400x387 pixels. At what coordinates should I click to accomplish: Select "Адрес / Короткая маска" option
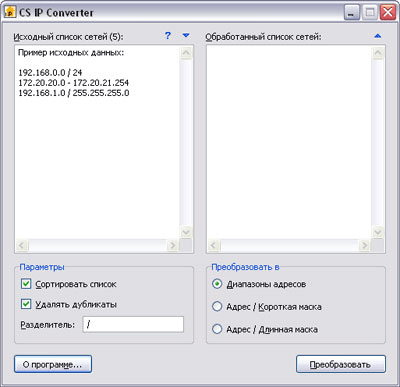click(x=217, y=306)
